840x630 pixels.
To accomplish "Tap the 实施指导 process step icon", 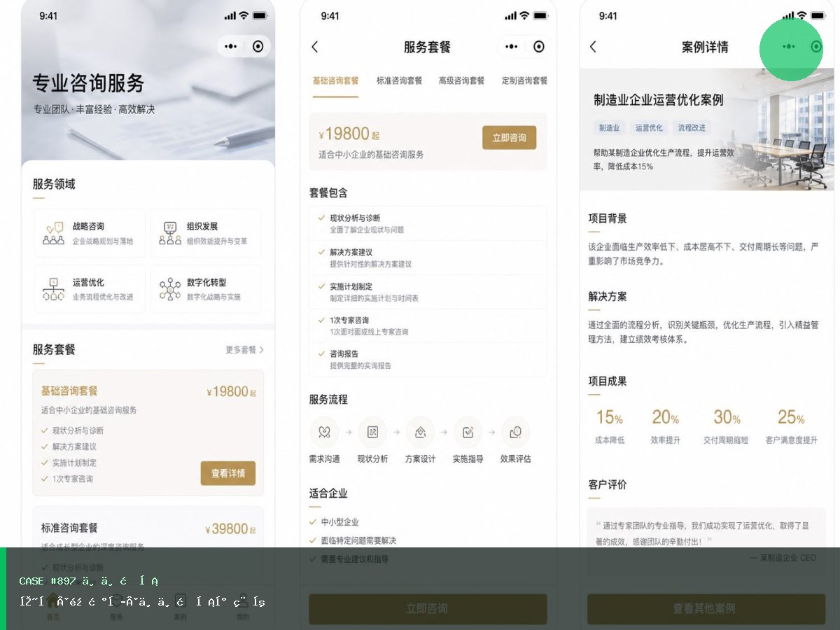I will click(x=468, y=432).
